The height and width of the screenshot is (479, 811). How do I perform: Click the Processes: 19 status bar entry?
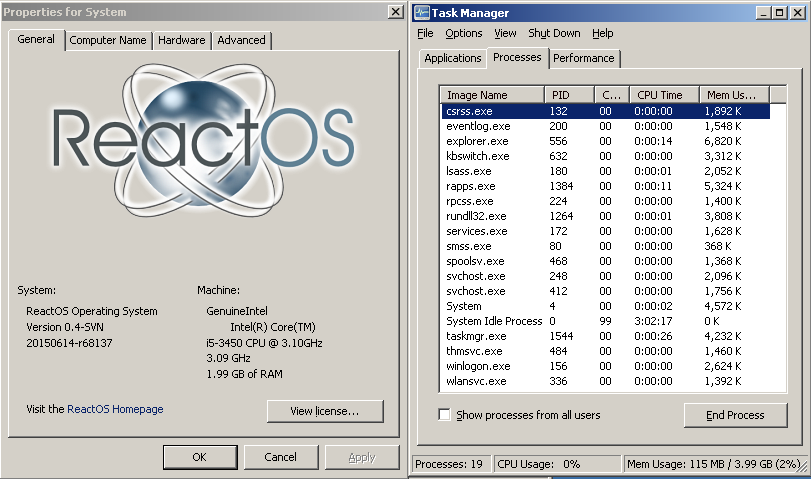click(452, 464)
